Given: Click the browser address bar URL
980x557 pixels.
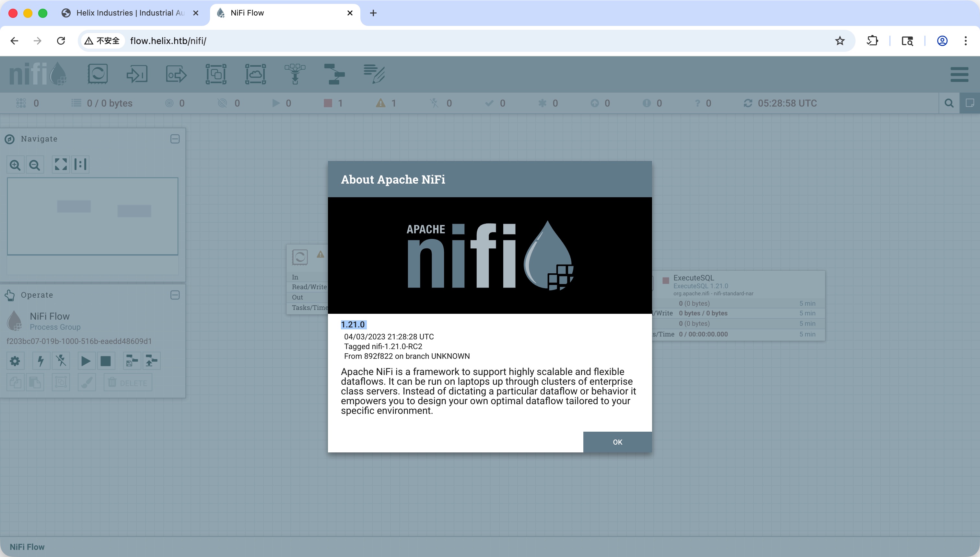Looking at the screenshot, I should 168,41.
